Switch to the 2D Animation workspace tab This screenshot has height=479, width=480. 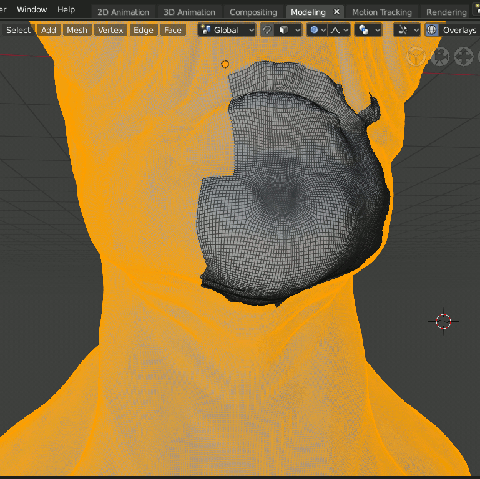123,12
